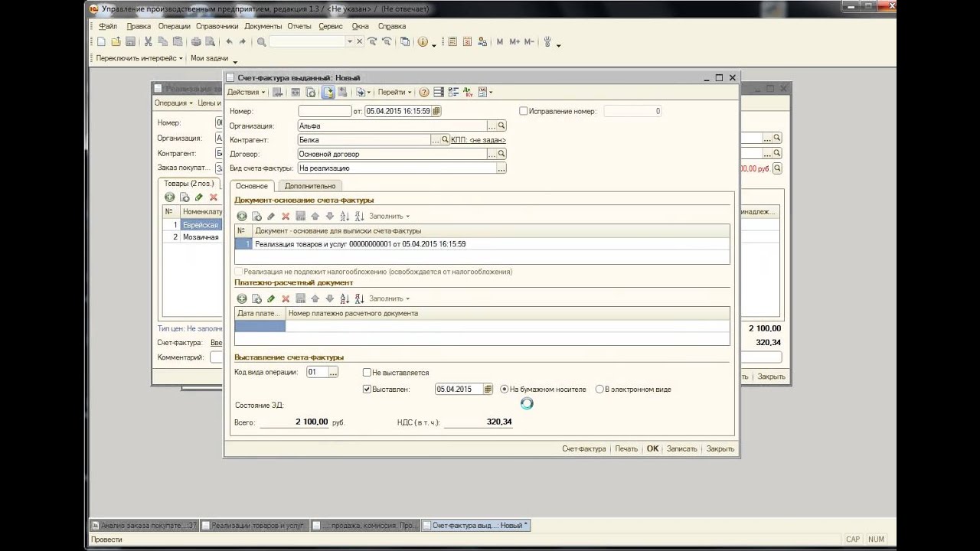Enable the Исправление номер checkbox
This screenshot has height=551, width=980.
pyautogui.click(x=524, y=111)
